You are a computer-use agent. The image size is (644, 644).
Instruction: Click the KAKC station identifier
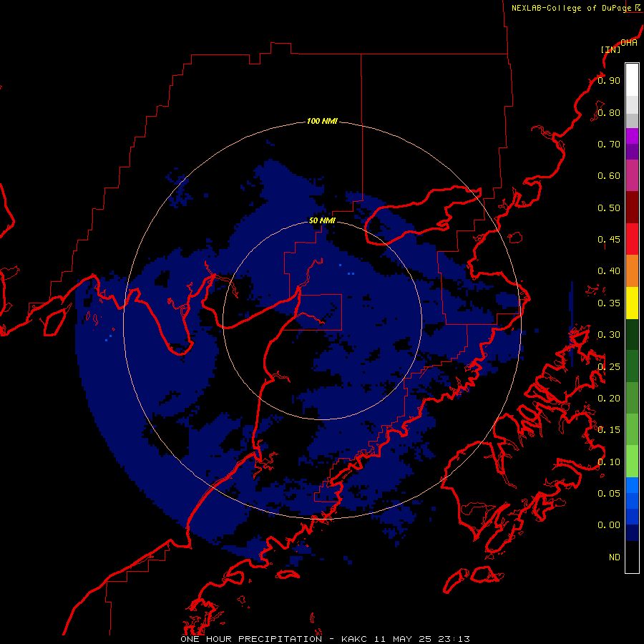[x=355, y=639]
